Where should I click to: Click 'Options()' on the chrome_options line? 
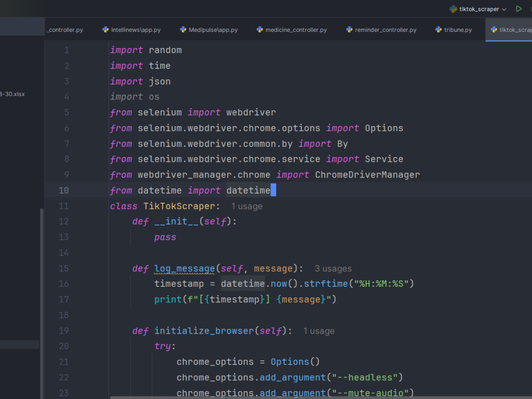pyautogui.click(x=295, y=362)
